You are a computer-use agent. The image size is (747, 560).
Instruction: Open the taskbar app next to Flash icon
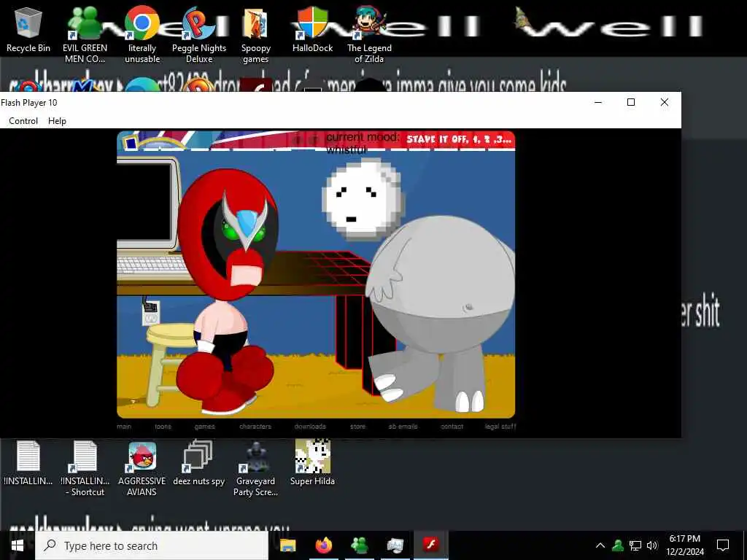coord(395,545)
